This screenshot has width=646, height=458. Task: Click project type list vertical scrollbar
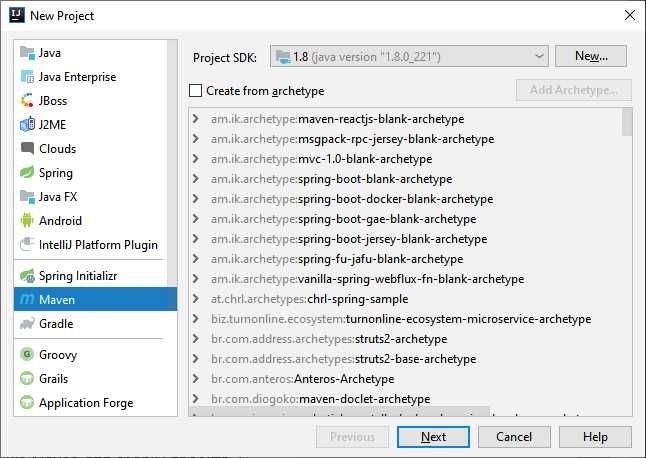click(172, 163)
